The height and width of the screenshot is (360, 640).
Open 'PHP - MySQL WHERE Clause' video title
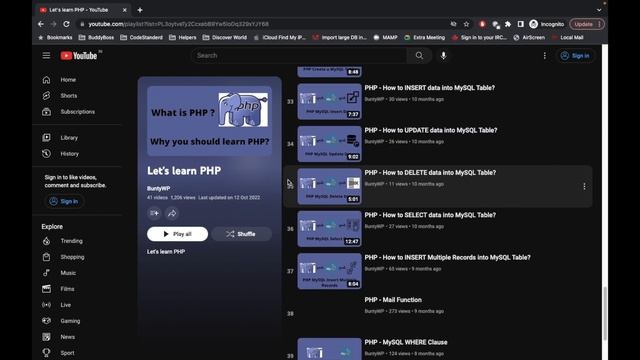406,342
